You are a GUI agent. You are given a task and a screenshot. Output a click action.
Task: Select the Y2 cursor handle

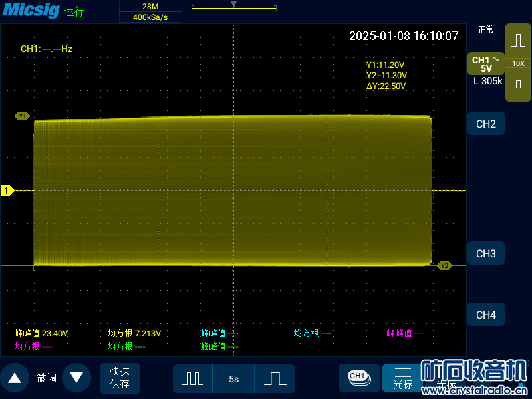click(444, 265)
